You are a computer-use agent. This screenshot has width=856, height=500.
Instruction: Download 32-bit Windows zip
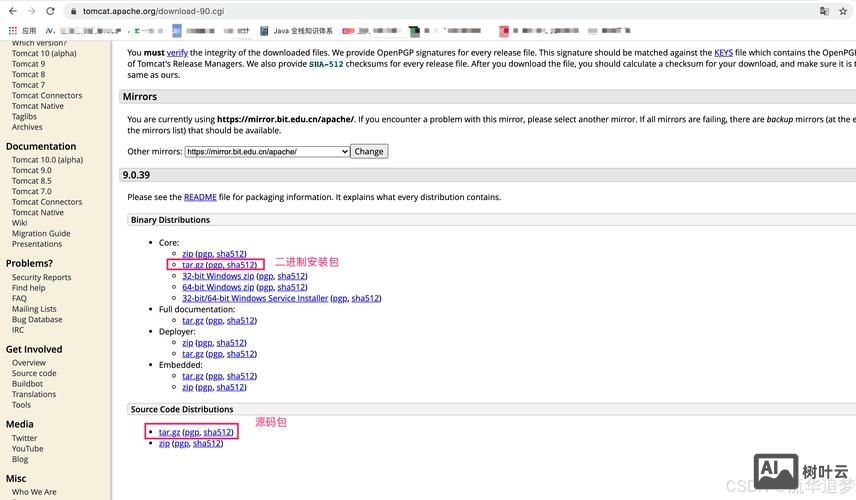click(218, 276)
